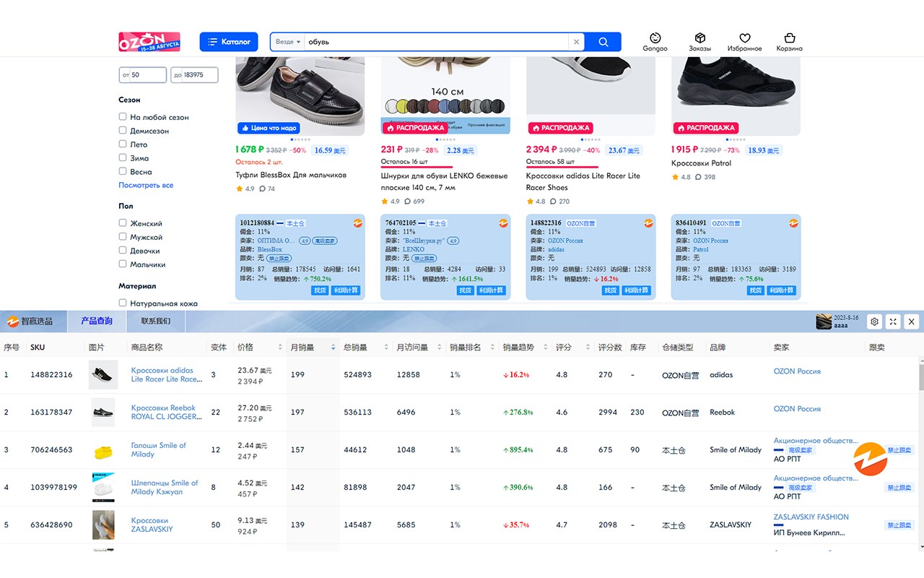Click Посмотреть все under season filters
The height and width of the screenshot is (578, 924).
pos(146,185)
